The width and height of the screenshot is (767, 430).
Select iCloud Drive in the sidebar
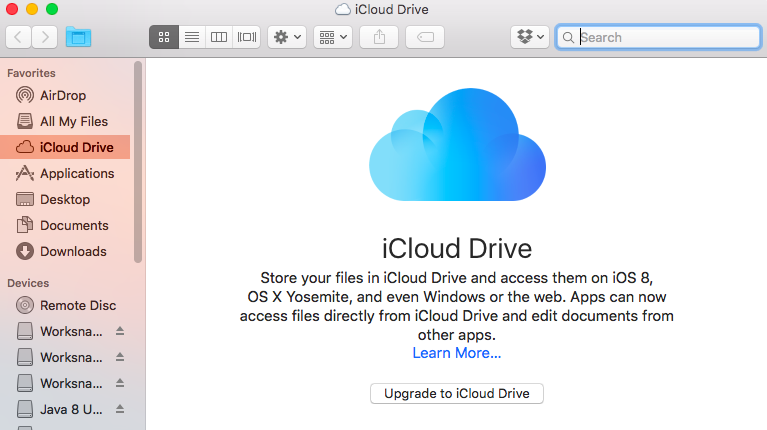(x=66, y=147)
